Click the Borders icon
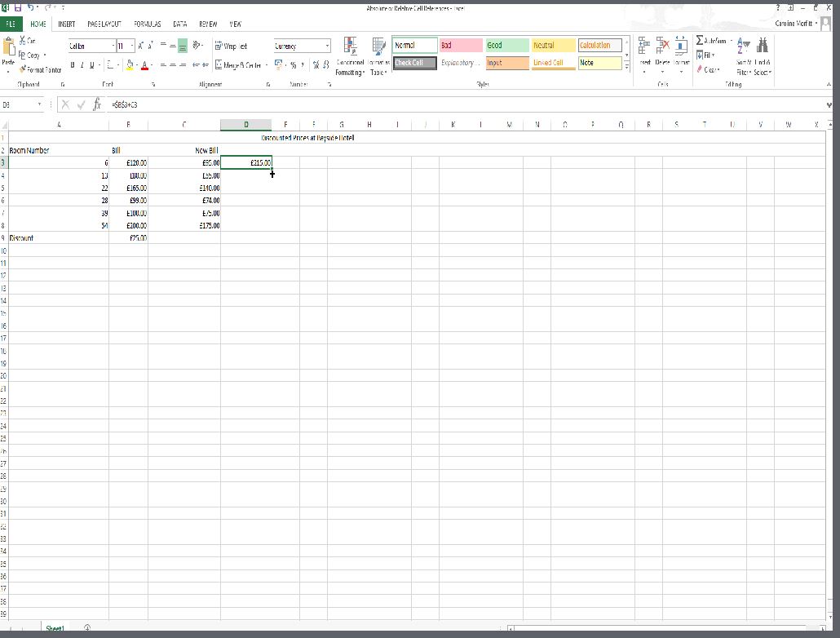 point(110,65)
